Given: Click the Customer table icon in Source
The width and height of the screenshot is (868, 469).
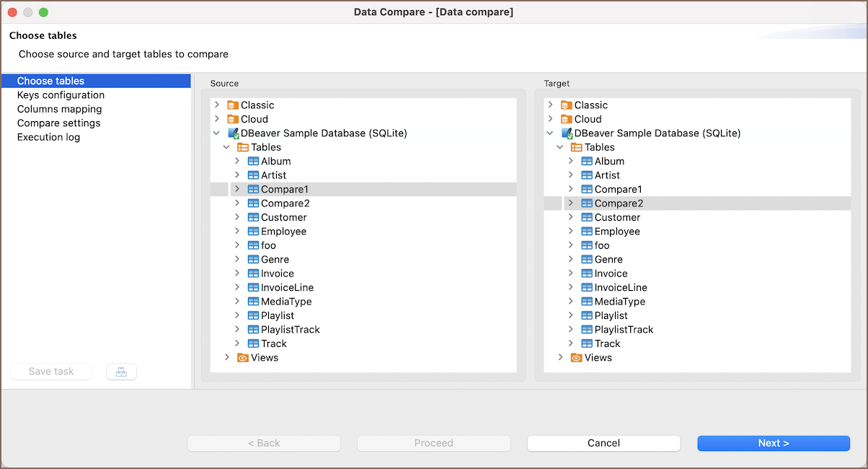Looking at the screenshot, I should [253, 217].
